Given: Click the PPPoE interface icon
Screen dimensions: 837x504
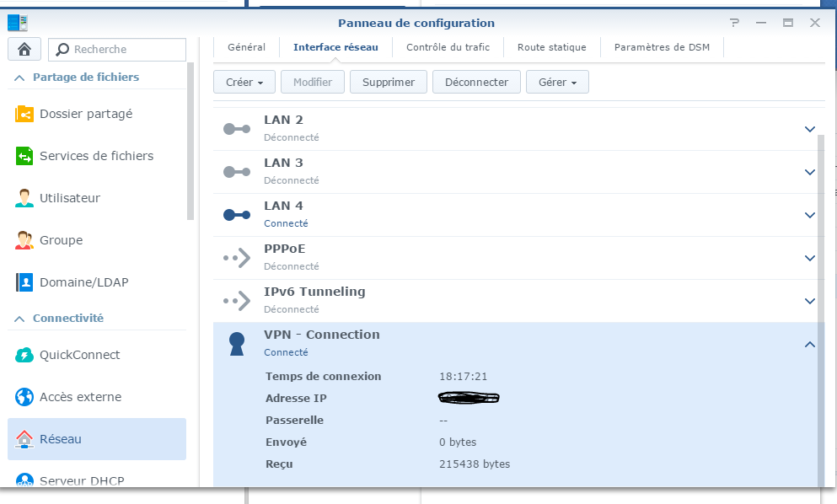Looking at the screenshot, I should [237, 258].
